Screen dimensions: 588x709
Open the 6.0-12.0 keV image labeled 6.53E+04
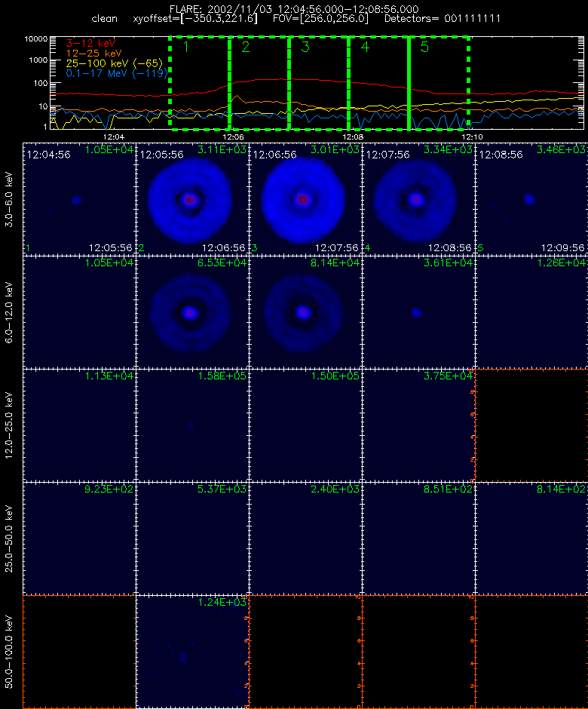tap(192, 312)
